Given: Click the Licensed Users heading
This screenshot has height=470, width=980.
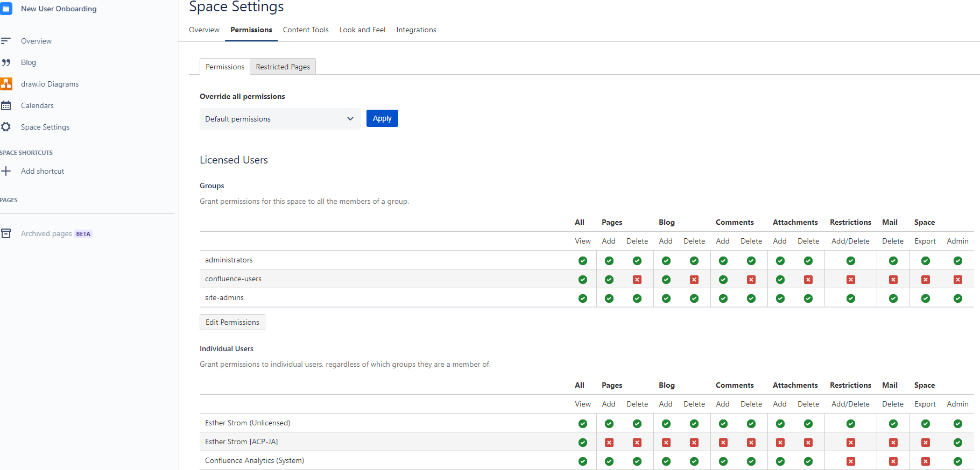Looking at the screenshot, I should [x=234, y=160].
